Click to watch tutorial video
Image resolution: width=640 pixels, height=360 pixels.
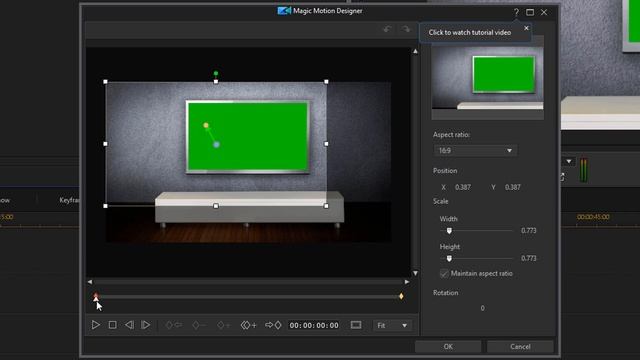tap(470, 32)
